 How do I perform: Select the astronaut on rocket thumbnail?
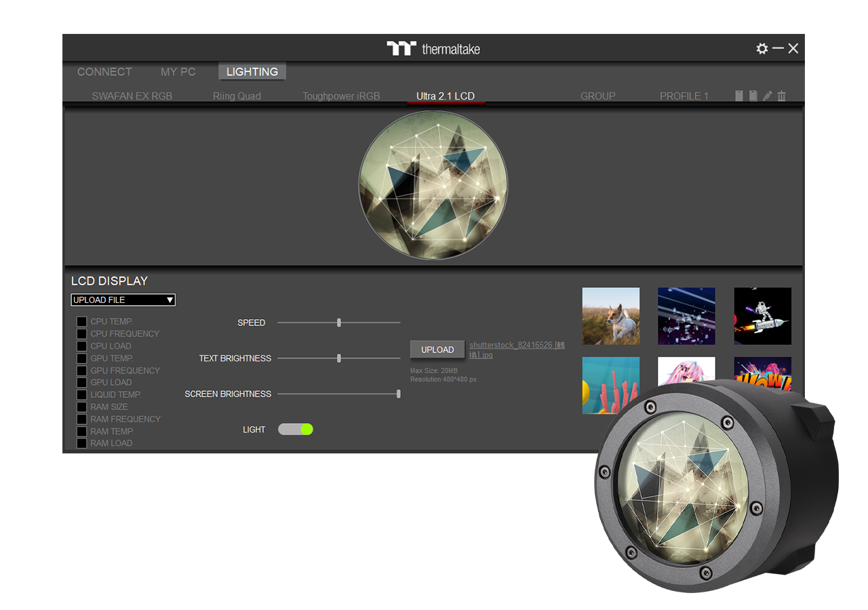pos(762,316)
